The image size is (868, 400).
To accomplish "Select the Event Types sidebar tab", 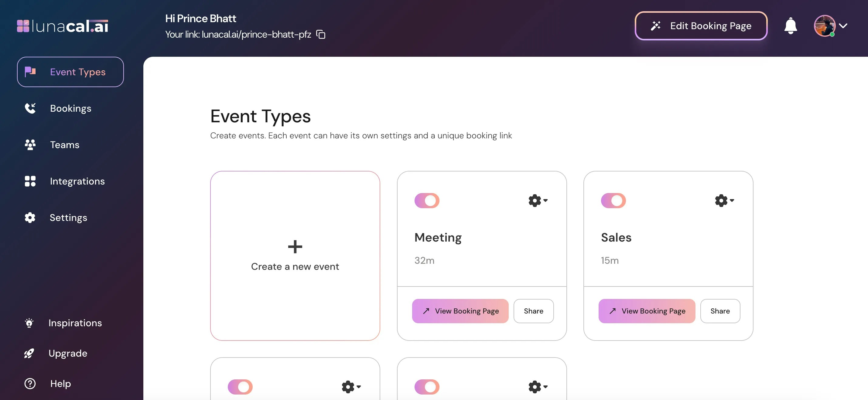I will (x=70, y=72).
